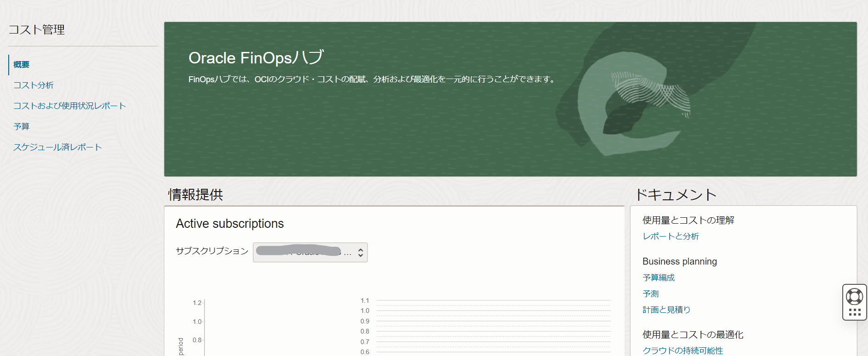Open the クラウドの持続可能性 link
Screen dimensions: 868x356
point(683,351)
